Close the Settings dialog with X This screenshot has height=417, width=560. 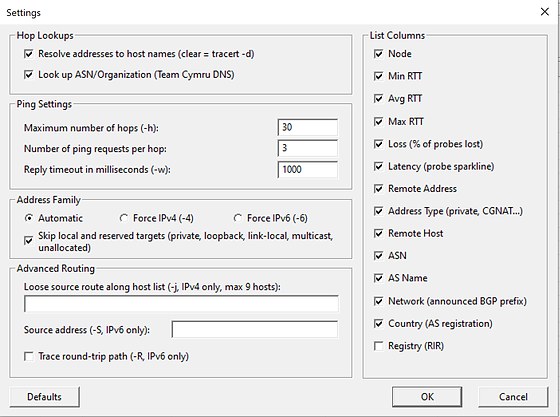point(545,12)
